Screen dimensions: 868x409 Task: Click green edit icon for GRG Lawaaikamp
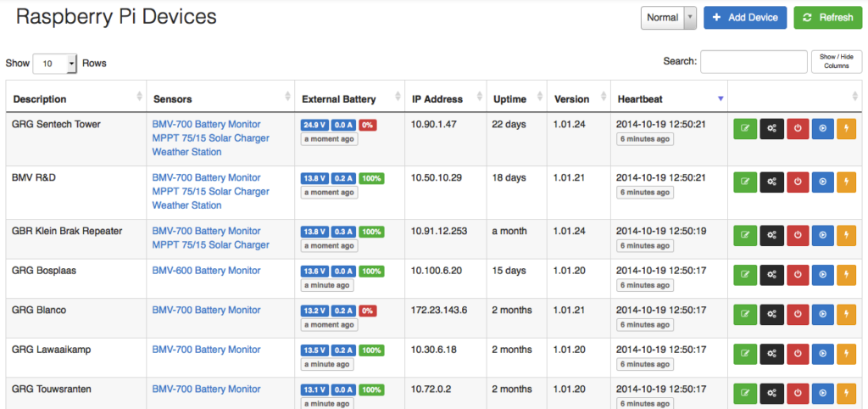(x=745, y=354)
